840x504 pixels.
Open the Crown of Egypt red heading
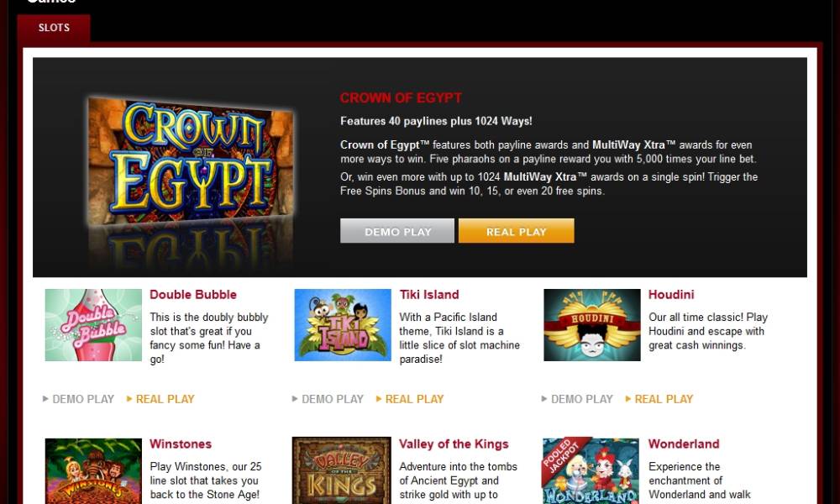pyautogui.click(x=401, y=98)
